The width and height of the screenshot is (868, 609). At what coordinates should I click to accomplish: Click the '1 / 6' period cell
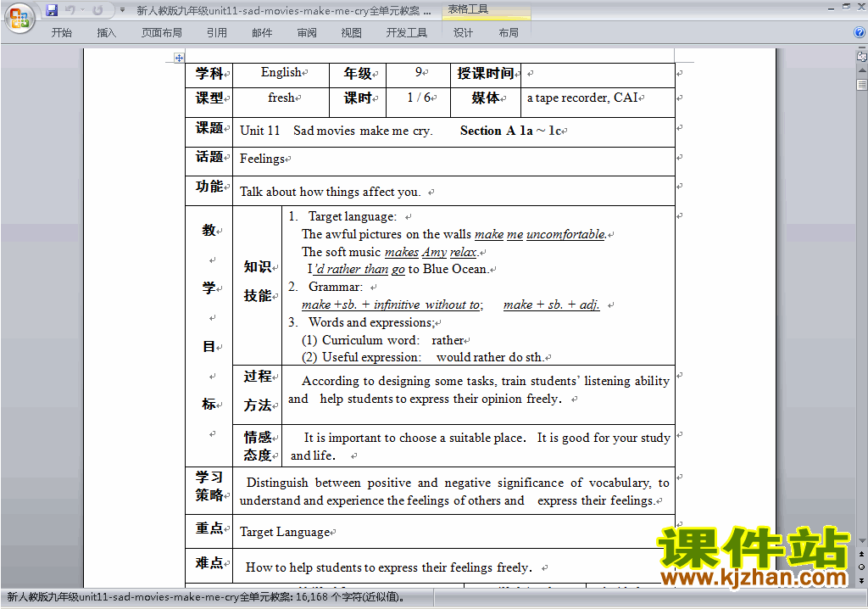click(419, 102)
